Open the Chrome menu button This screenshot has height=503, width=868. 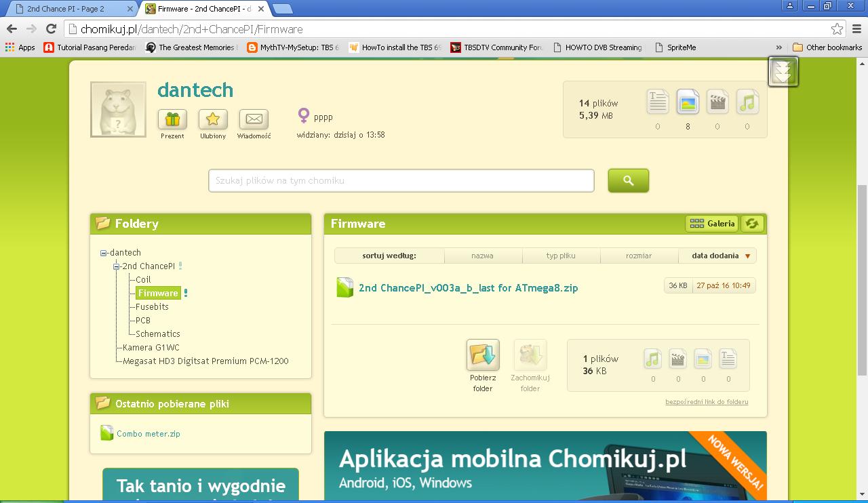(857, 29)
